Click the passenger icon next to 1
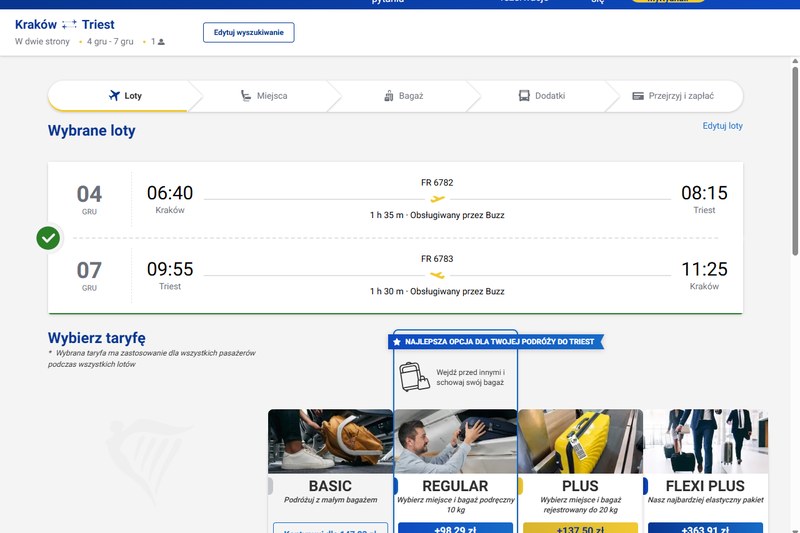The image size is (800, 533). tap(161, 42)
